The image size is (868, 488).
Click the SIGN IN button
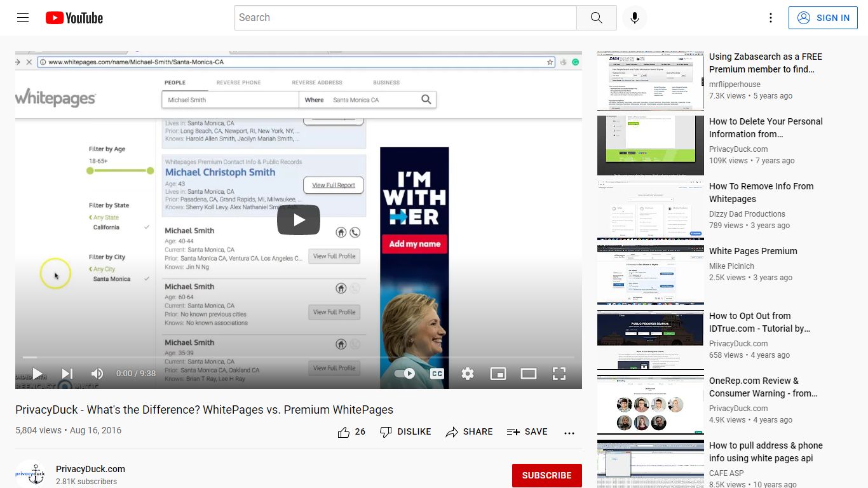click(823, 18)
